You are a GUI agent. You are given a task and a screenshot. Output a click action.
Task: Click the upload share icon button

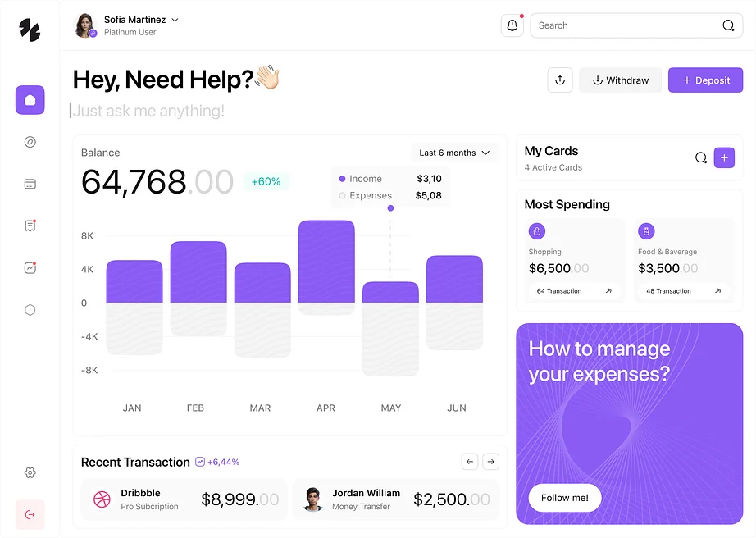pos(560,80)
